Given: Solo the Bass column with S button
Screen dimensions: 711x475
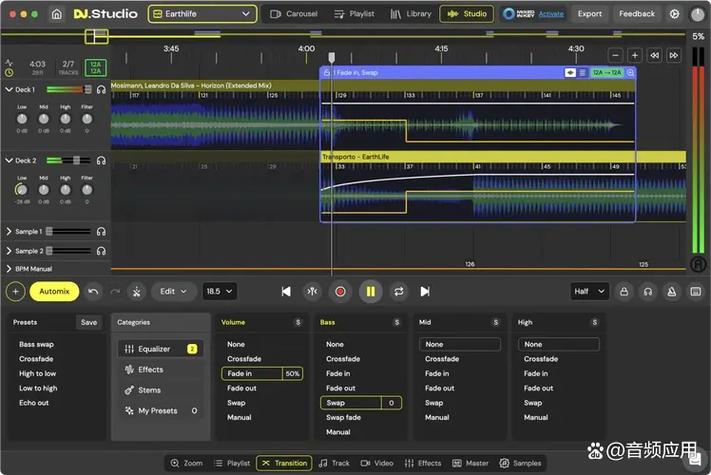Looking at the screenshot, I should pyautogui.click(x=397, y=322).
